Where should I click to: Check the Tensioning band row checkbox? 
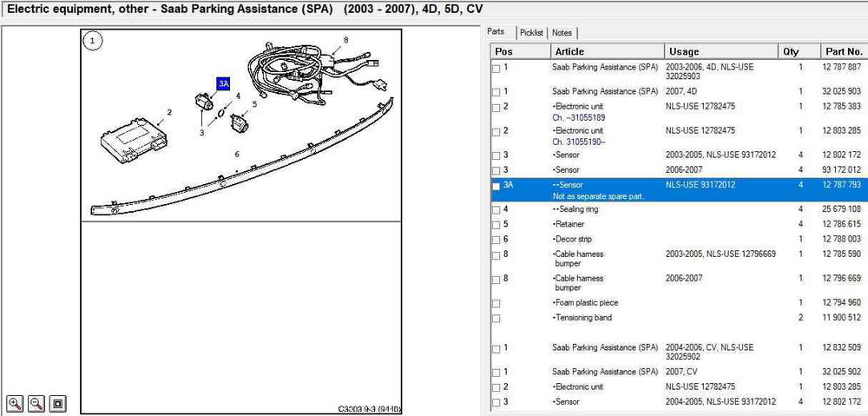click(x=496, y=319)
